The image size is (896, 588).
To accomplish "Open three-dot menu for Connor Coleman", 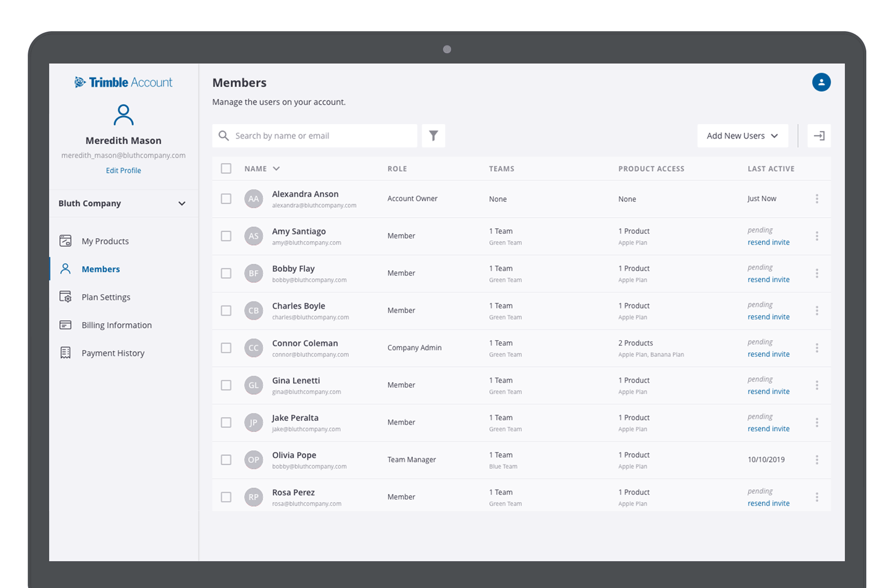I will 817,348.
